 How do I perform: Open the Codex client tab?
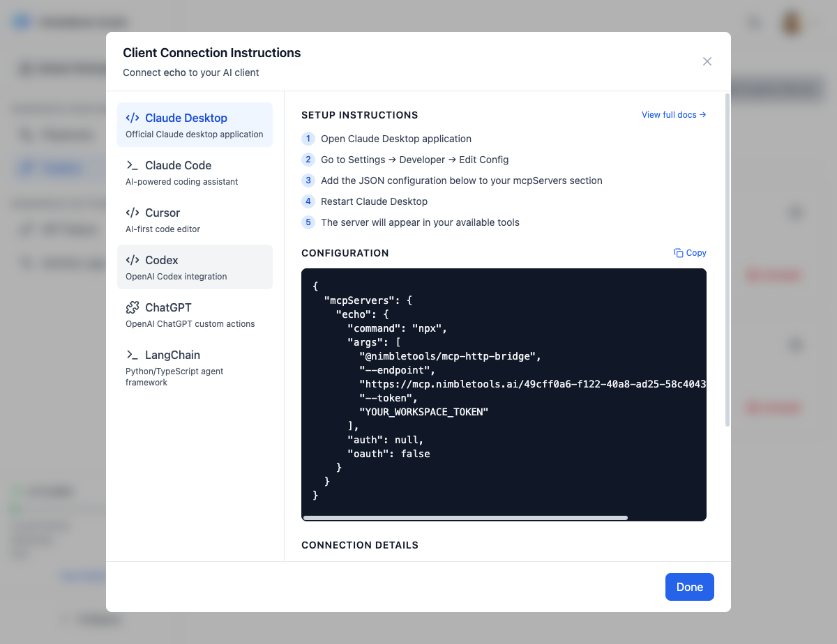point(195,267)
